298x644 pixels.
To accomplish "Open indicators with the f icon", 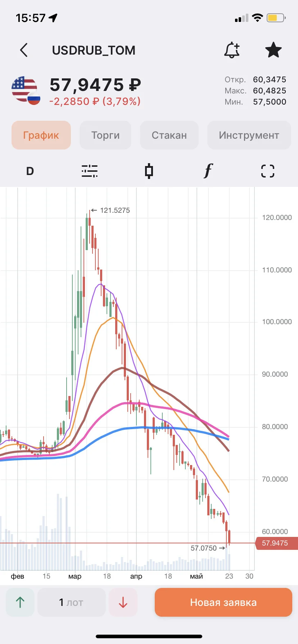I will point(208,171).
